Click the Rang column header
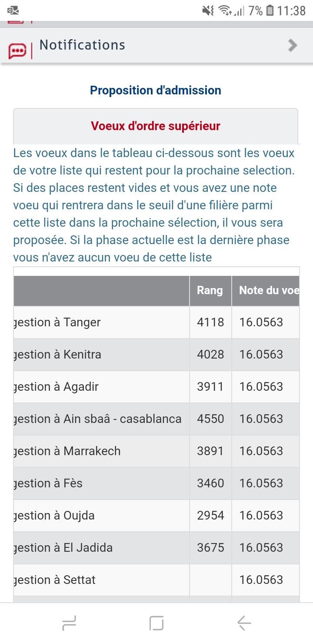Viewport: 313px width, 644px height. point(210,291)
